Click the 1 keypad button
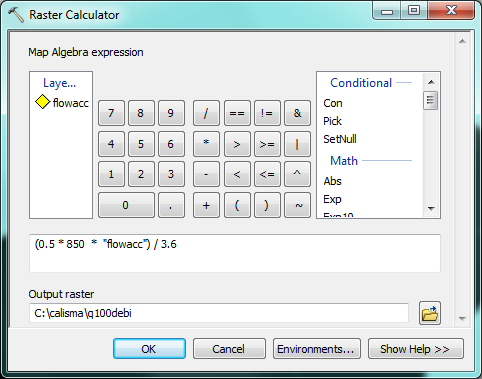Viewport: 482px width, 379px height. pyautogui.click(x=111, y=174)
